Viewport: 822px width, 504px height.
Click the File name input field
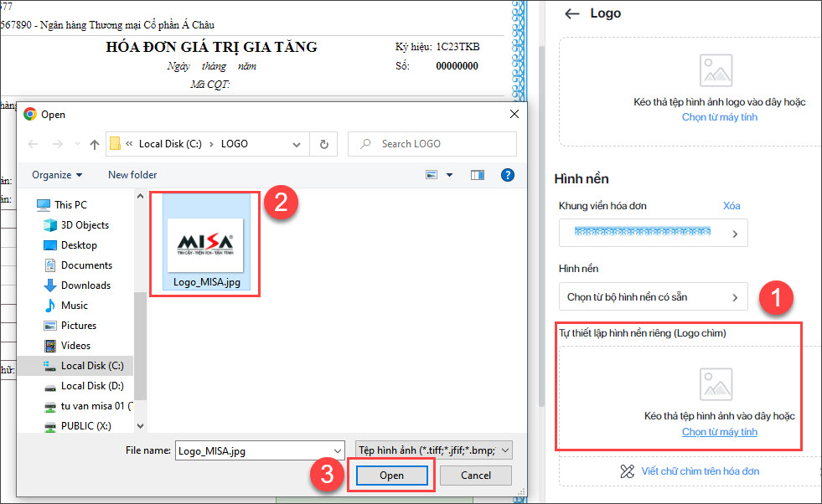(254, 450)
